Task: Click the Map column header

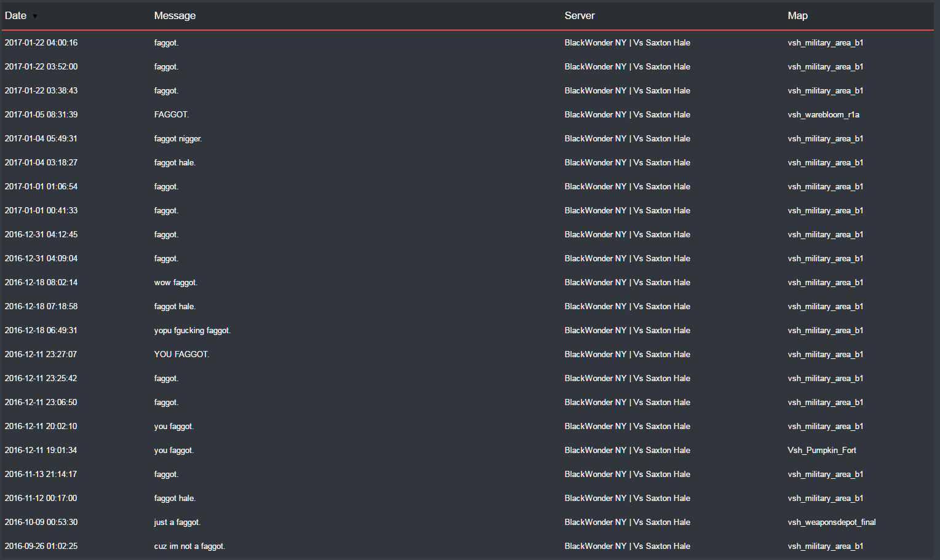Action: click(x=797, y=15)
